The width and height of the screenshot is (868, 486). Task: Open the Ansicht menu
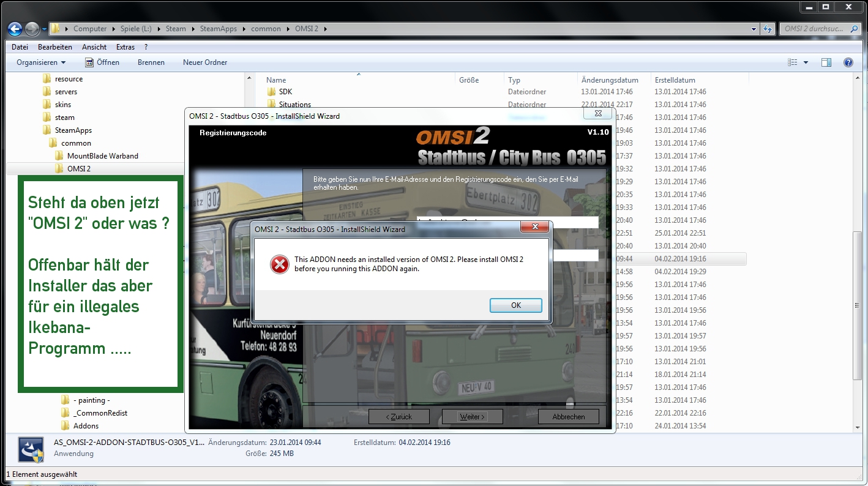click(94, 47)
